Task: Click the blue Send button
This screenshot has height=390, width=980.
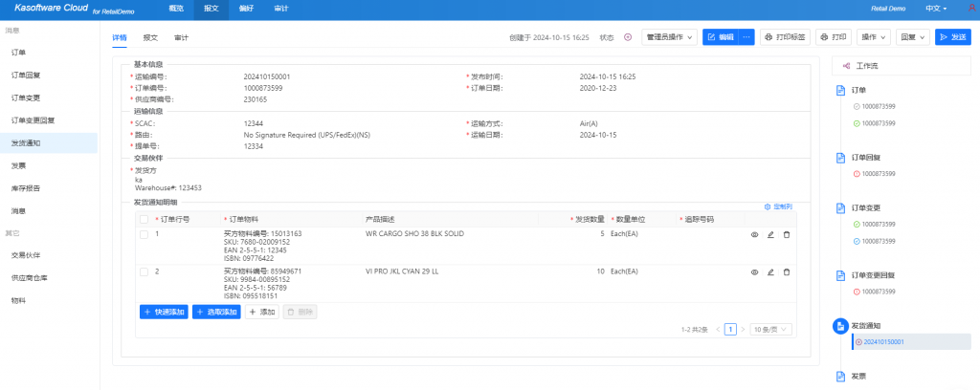Action: (953, 37)
